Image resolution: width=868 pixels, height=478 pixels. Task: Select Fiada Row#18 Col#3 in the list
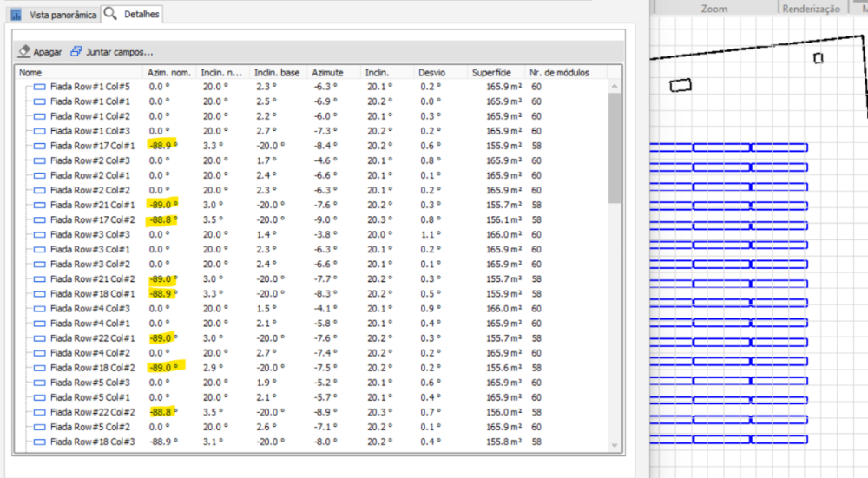(x=90, y=442)
